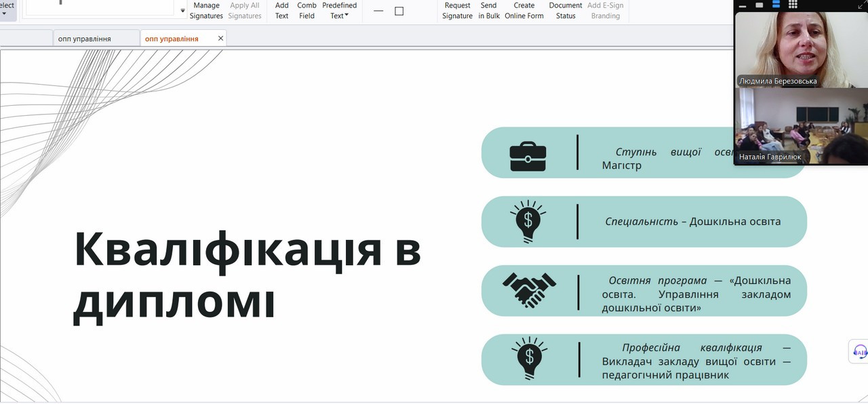Click Manage Signatures button
The image size is (868, 404).
pos(206,11)
